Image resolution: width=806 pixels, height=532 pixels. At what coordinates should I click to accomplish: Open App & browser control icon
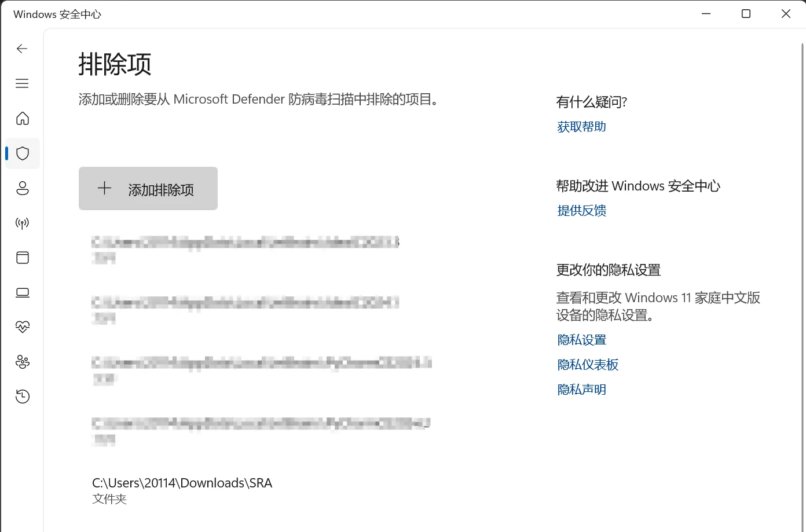pyautogui.click(x=23, y=258)
